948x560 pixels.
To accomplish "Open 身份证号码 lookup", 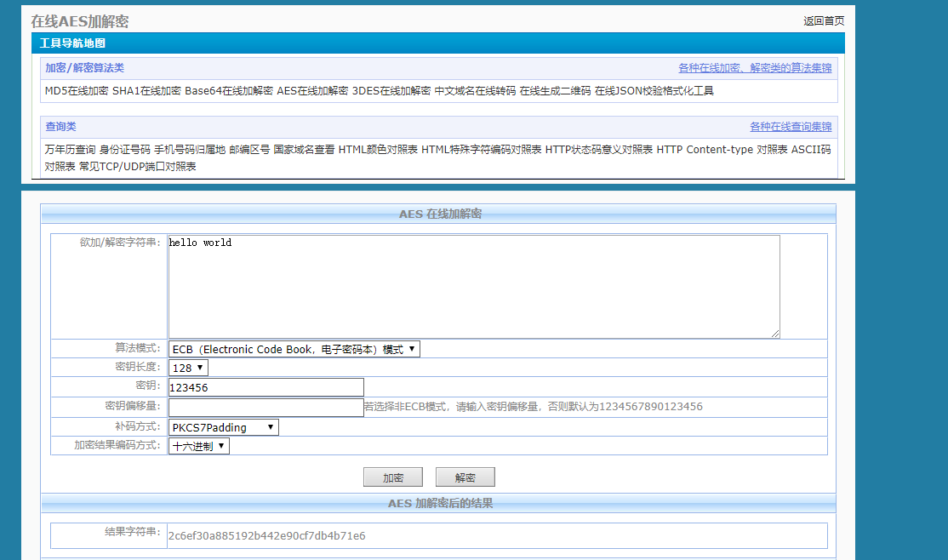I will [x=124, y=150].
